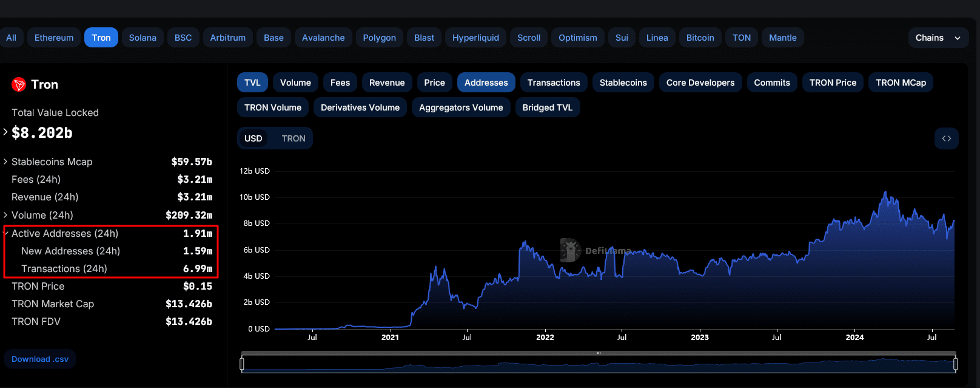Toggle Derivatives Volume chart metric
The width and height of the screenshot is (980, 388).
tap(360, 107)
